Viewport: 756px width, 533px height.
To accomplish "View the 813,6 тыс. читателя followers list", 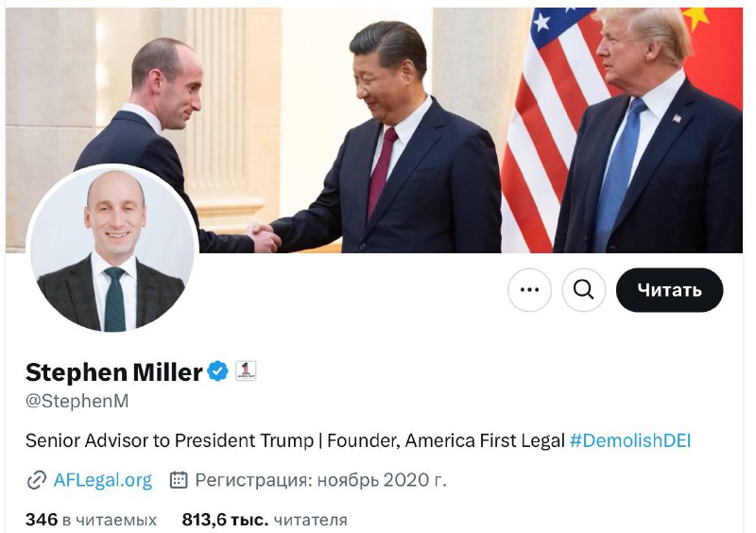I will 265,520.
